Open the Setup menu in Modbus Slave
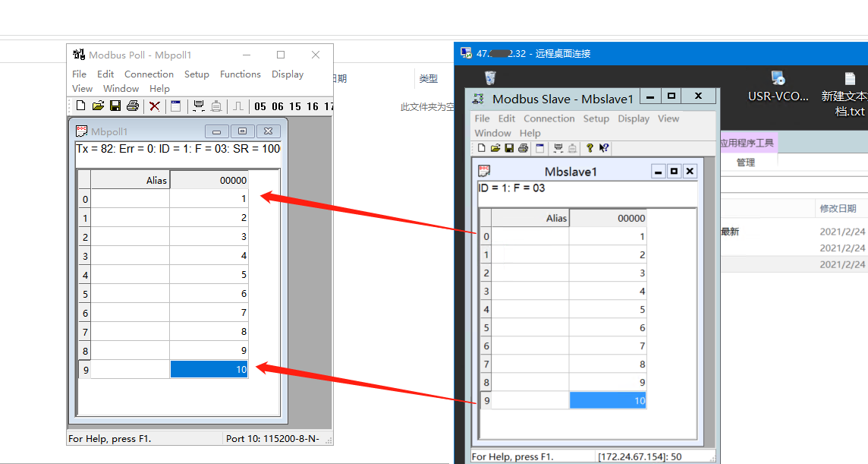This screenshot has height=464, width=868. 596,118
